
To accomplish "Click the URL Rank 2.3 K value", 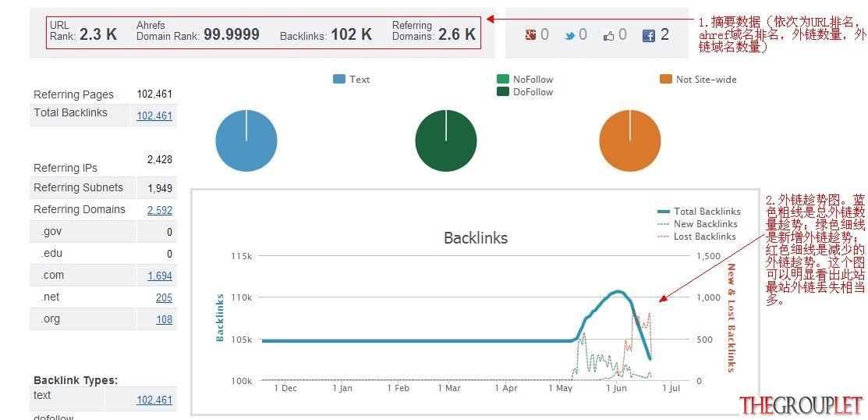I will point(98,34).
